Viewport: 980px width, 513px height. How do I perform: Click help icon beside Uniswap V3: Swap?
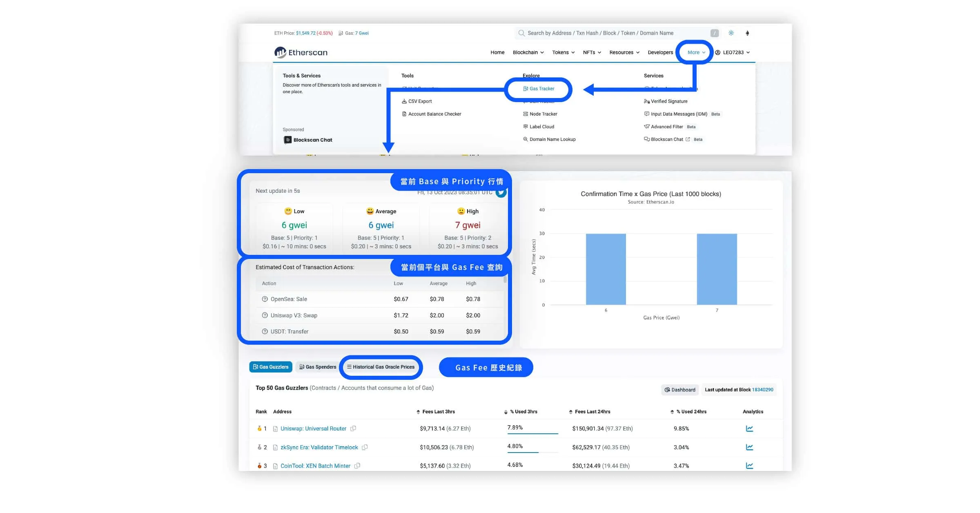pos(265,315)
